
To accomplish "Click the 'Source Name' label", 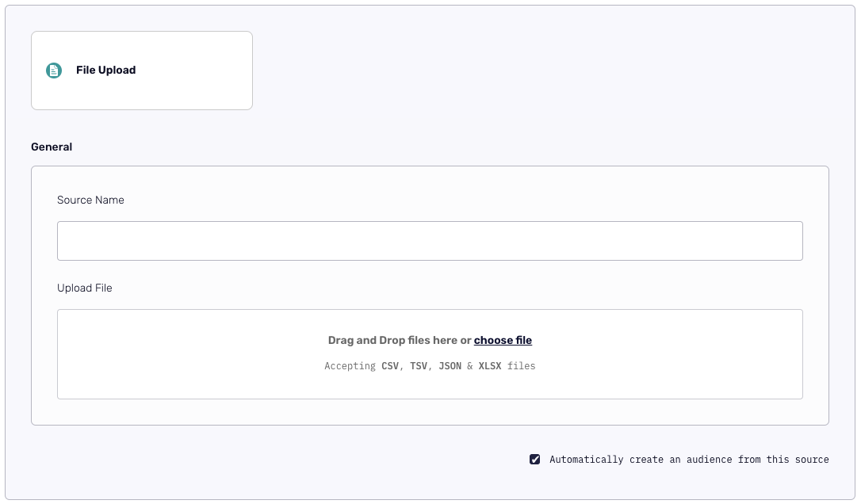I will click(90, 200).
